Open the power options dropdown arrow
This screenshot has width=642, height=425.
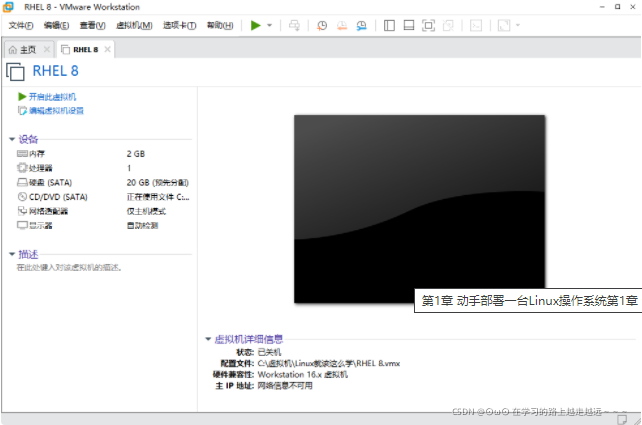coord(269,25)
